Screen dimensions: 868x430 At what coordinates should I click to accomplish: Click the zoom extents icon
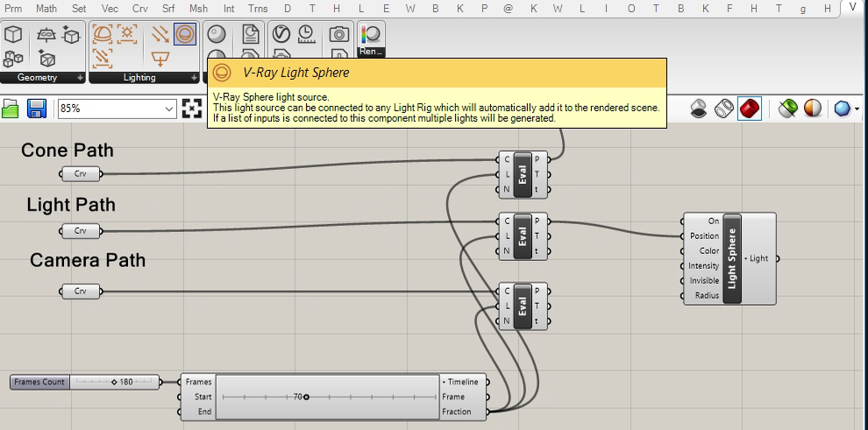(x=191, y=109)
